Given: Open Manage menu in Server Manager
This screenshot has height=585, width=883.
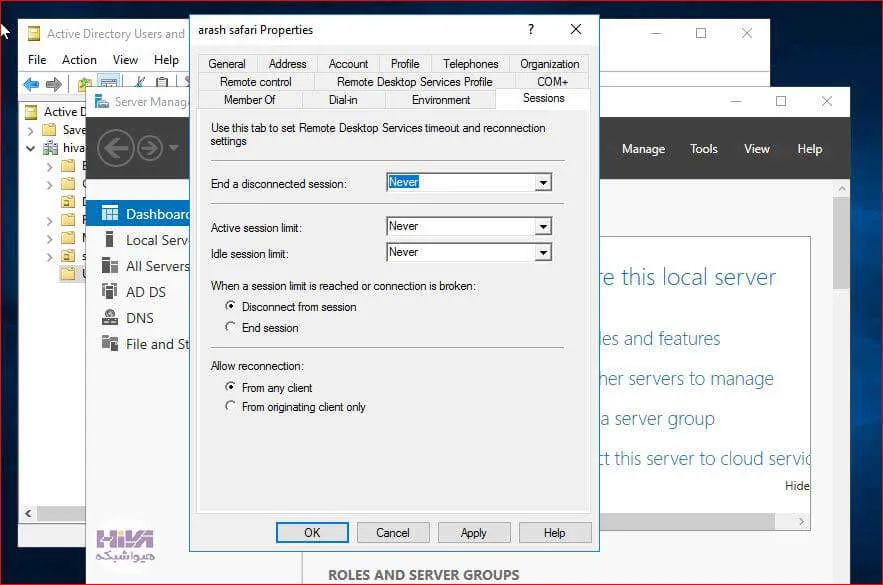Looking at the screenshot, I should [643, 149].
